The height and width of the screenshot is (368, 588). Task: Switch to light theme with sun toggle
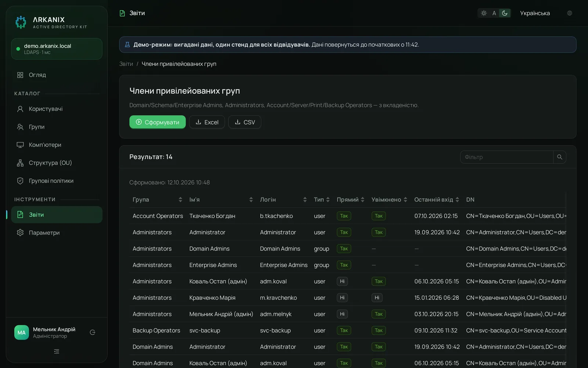click(484, 13)
